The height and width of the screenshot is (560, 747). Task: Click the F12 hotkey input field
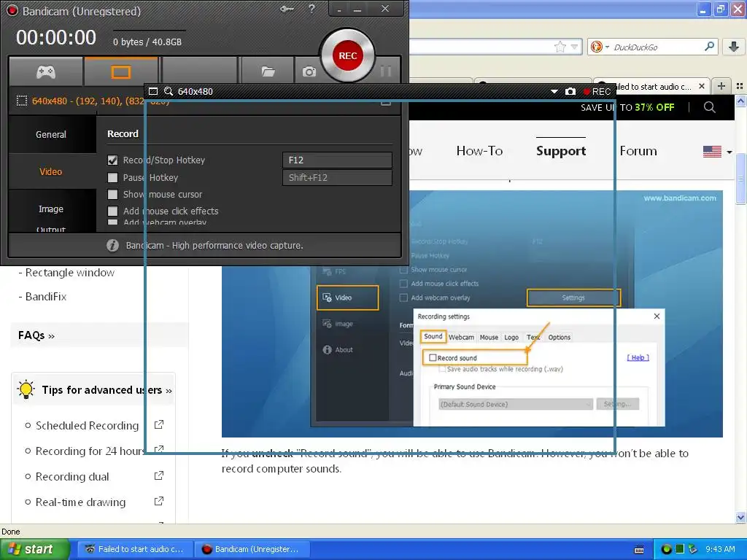337,160
